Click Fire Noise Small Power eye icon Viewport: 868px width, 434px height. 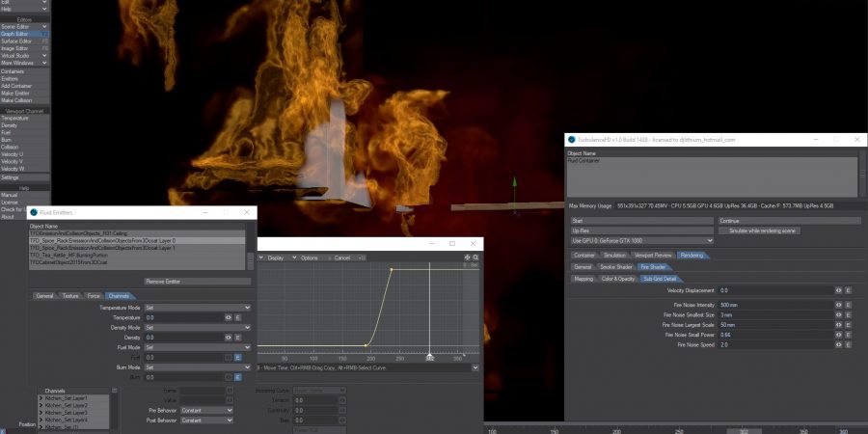pos(839,335)
